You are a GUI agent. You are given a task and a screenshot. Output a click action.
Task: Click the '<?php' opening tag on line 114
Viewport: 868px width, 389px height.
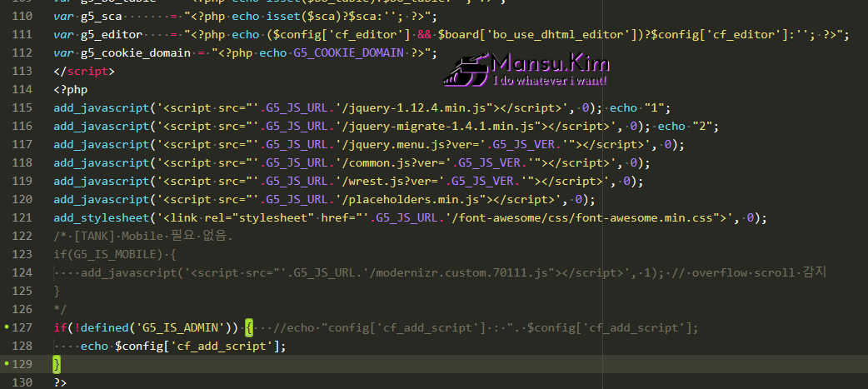coord(70,90)
